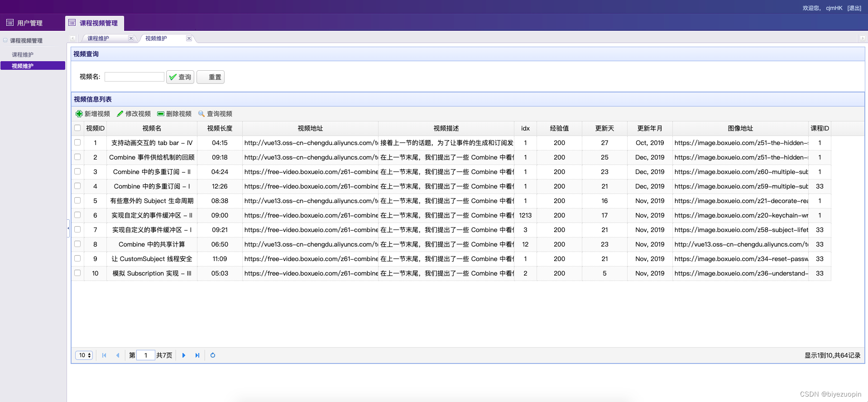Click the video length cell 12:26
868x402 pixels.
coord(220,186)
